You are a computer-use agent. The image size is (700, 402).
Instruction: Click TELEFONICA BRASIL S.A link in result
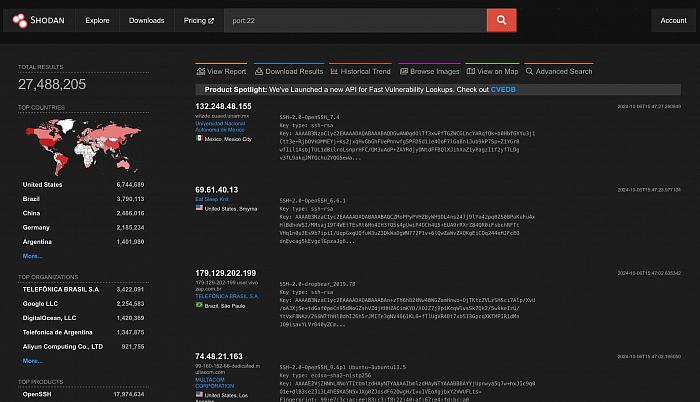coord(226,296)
